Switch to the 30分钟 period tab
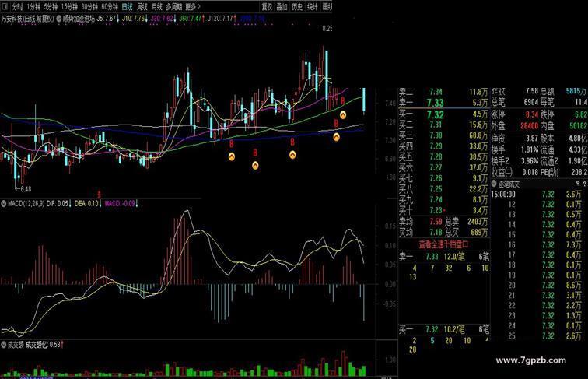Screen dimensions: 588x379 coord(89,7)
